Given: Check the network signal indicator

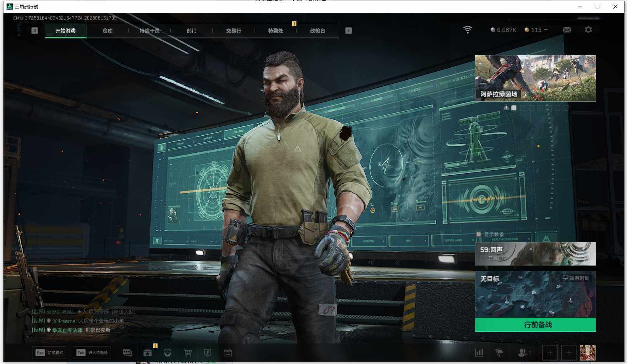Looking at the screenshot, I should (x=468, y=30).
